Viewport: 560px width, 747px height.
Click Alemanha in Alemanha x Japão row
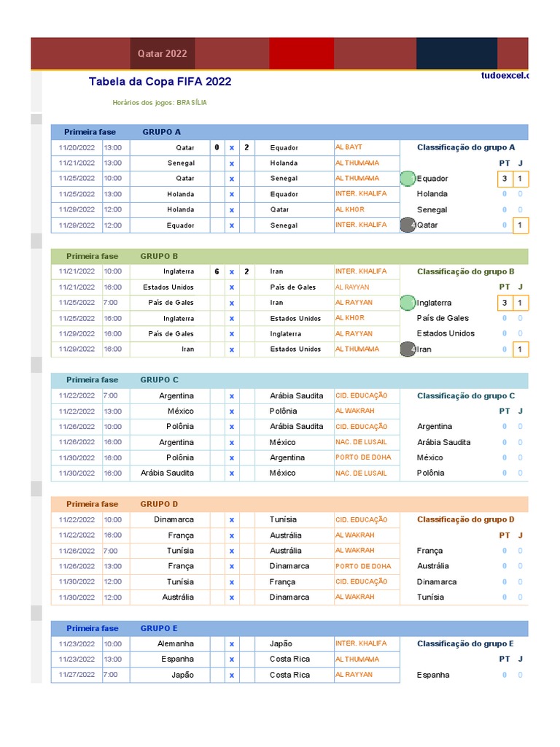click(176, 643)
